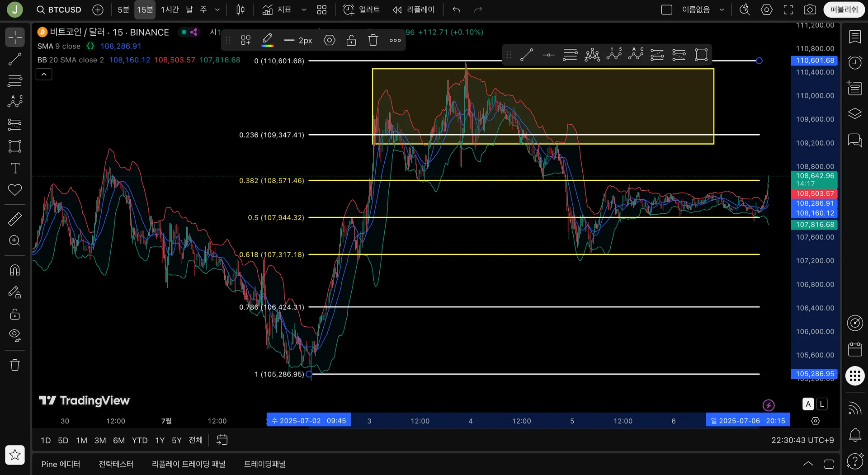Click the trash icon in left toolbar
Viewport: 868px width, 475px height.
point(15,365)
